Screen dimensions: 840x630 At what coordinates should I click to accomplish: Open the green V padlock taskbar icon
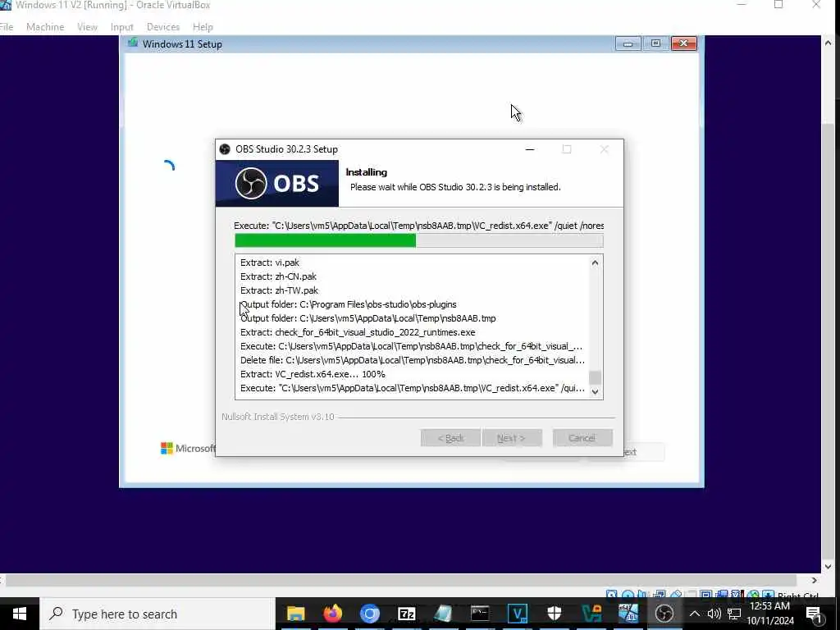(591, 614)
